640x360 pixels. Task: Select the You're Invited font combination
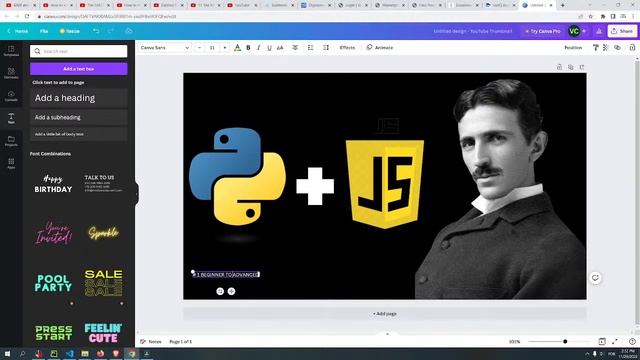coord(53,233)
